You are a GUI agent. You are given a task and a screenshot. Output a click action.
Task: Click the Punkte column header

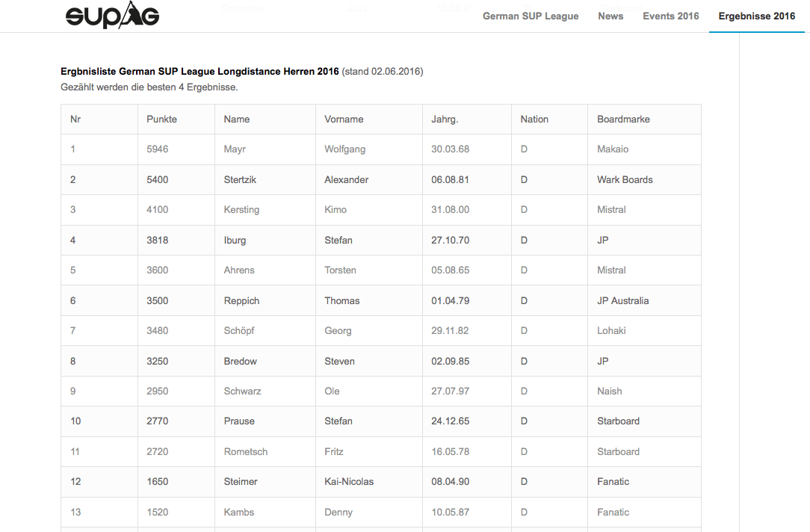[x=161, y=119]
